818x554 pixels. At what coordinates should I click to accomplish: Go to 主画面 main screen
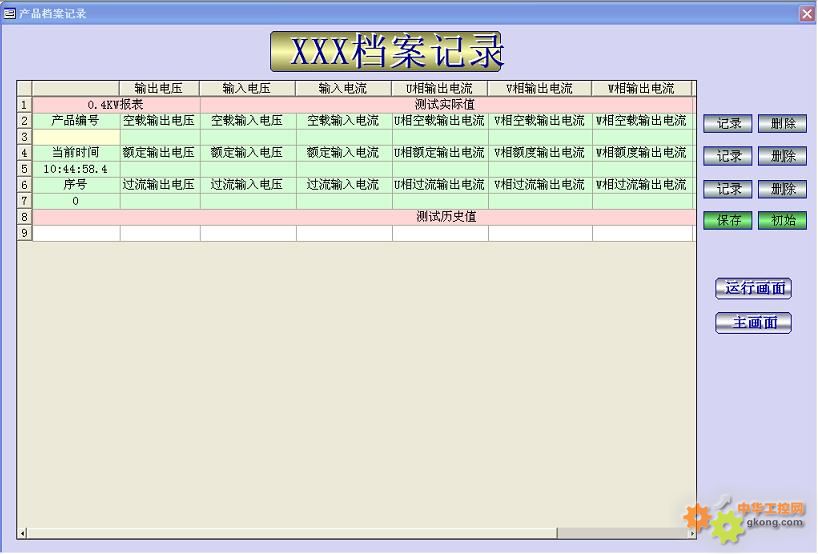click(753, 323)
